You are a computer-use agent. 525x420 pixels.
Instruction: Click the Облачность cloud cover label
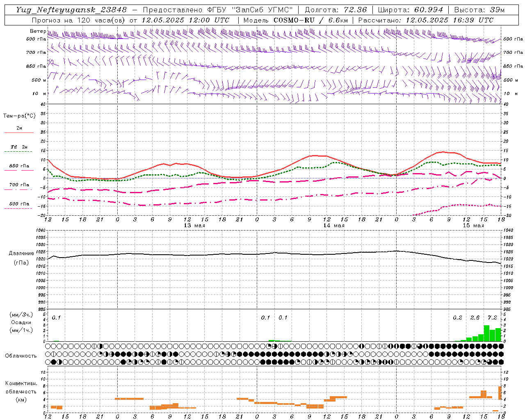point(21,356)
